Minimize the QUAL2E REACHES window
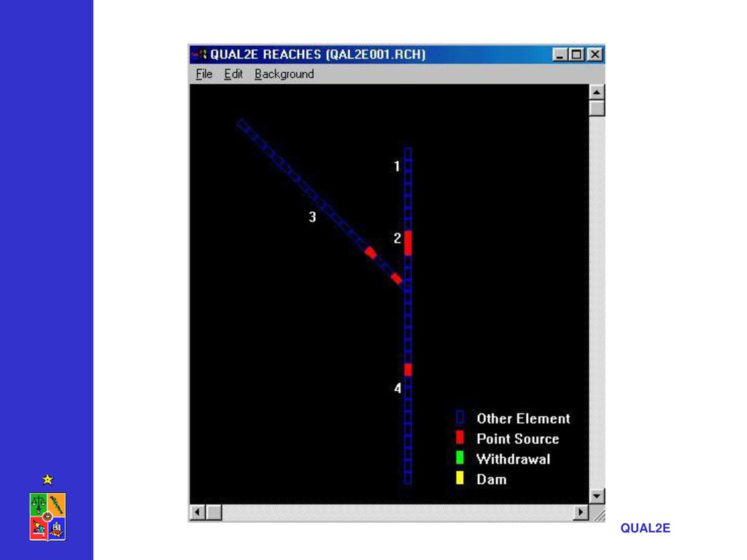This screenshot has height=560, width=747. coord(560,55)
